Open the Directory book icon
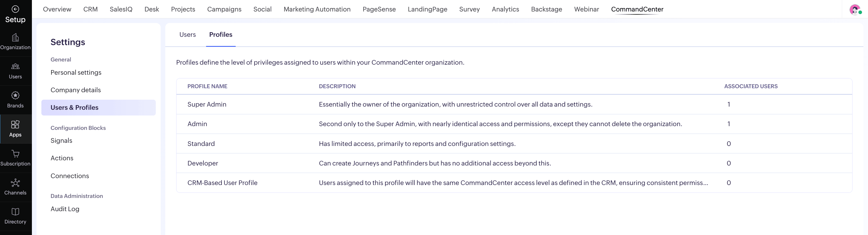Image resolution: width=868 pixels, height=235 pixels. click(15, 212)
